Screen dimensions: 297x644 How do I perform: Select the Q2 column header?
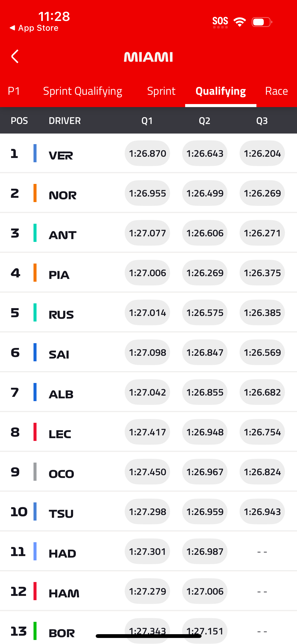tap(204, 121)
